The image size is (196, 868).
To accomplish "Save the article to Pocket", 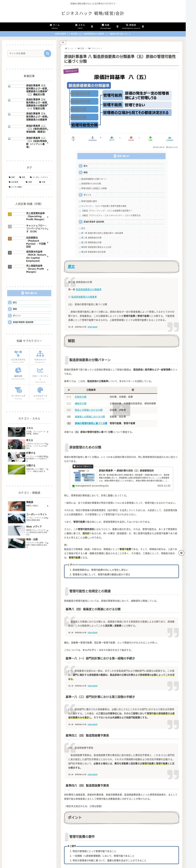I will [x=131, y=138].
